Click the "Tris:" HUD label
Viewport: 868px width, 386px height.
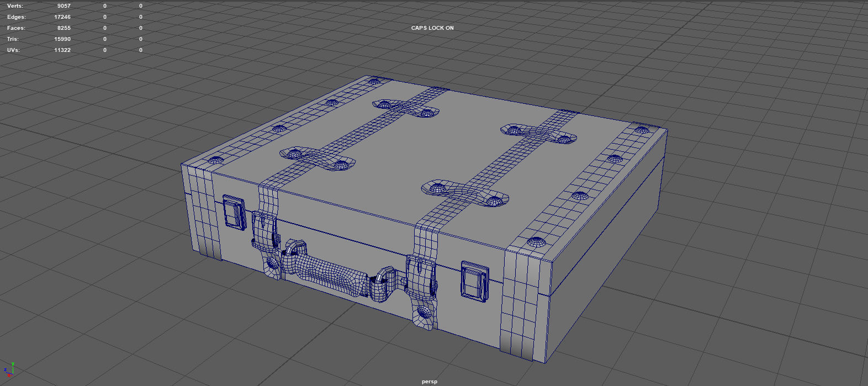click(x=13, y=39)
